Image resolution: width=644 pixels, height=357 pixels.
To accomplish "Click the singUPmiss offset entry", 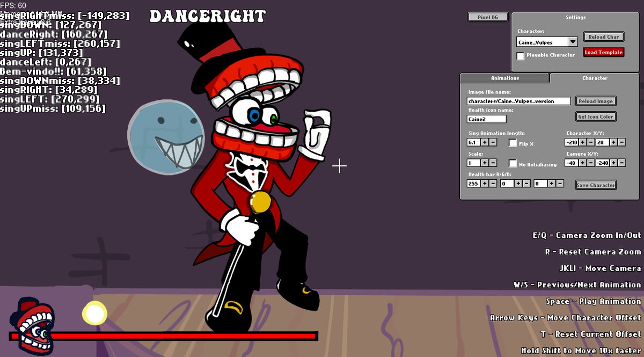I will pyautogui.click(x=53, y=108).
